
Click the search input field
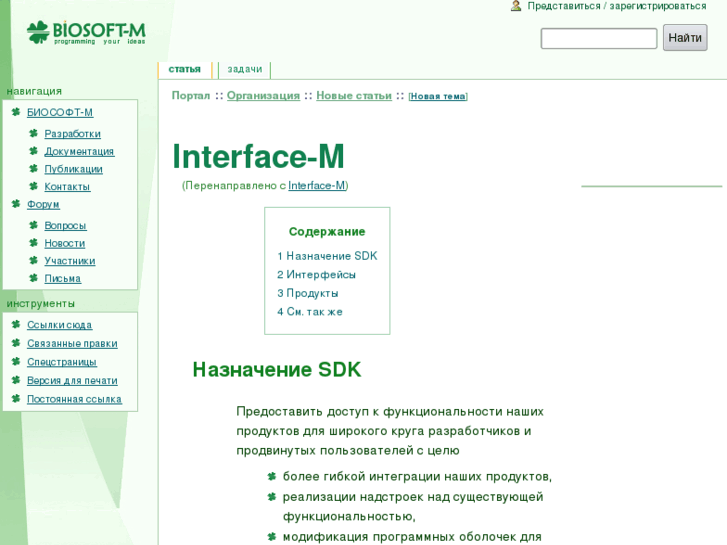(599, 38)
